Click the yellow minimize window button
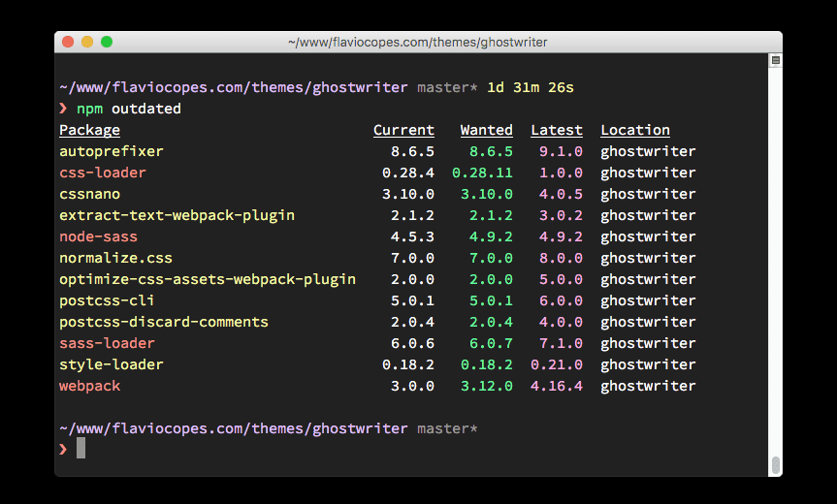The width and height of the screenshot is (837, 504). coord(87,42)
